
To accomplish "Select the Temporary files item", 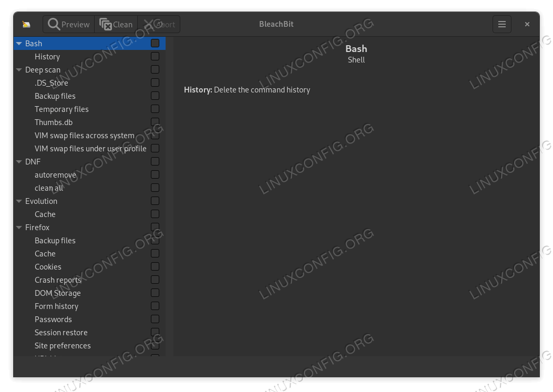I will tap(62, 109).
